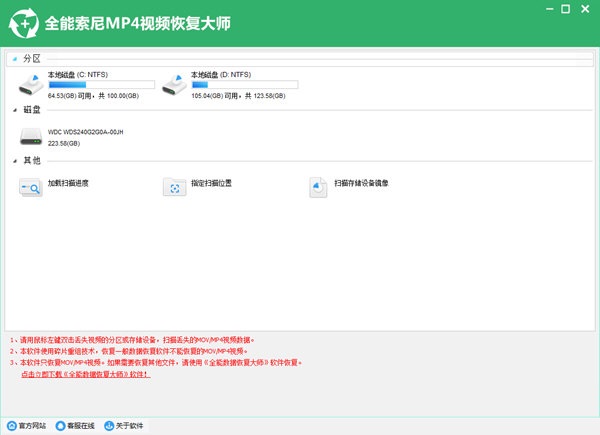Screen dimensions: 600x435
Task: Open 客服在线 link text
Action: 81,425
